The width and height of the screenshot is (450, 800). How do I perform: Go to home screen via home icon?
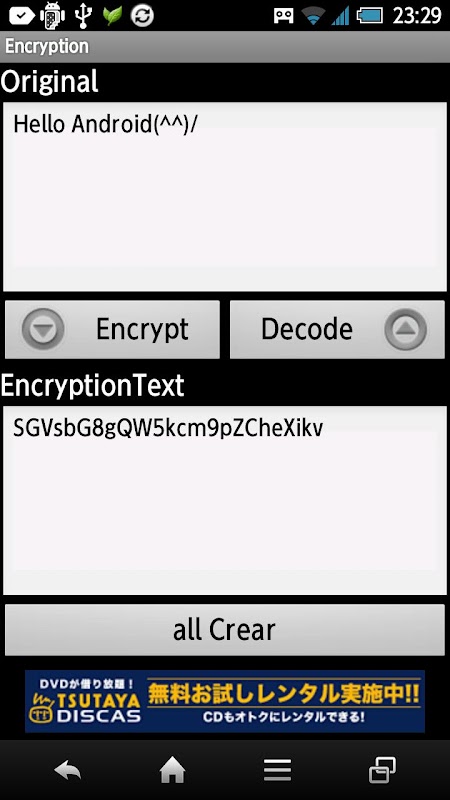tap(172, 770)
